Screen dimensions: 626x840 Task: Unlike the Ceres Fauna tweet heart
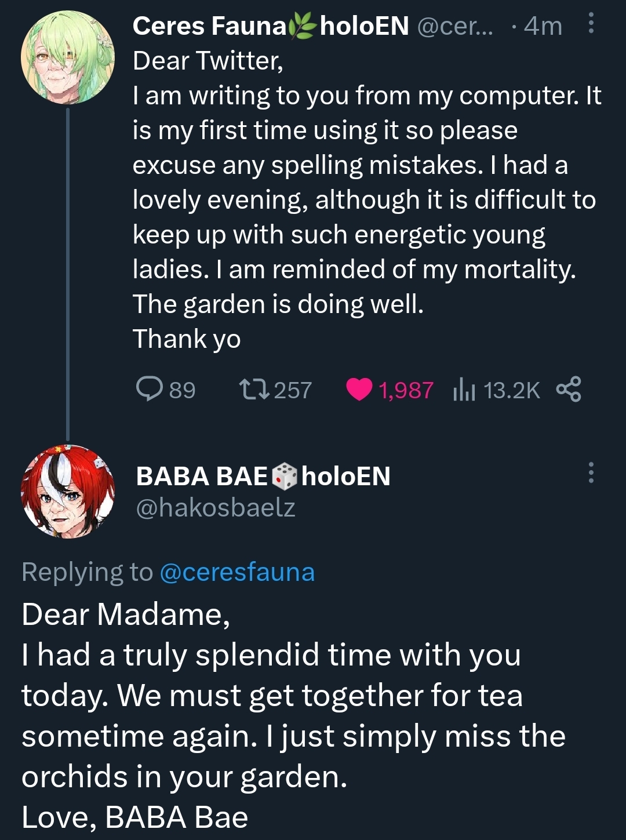click(x=359, y=390)
